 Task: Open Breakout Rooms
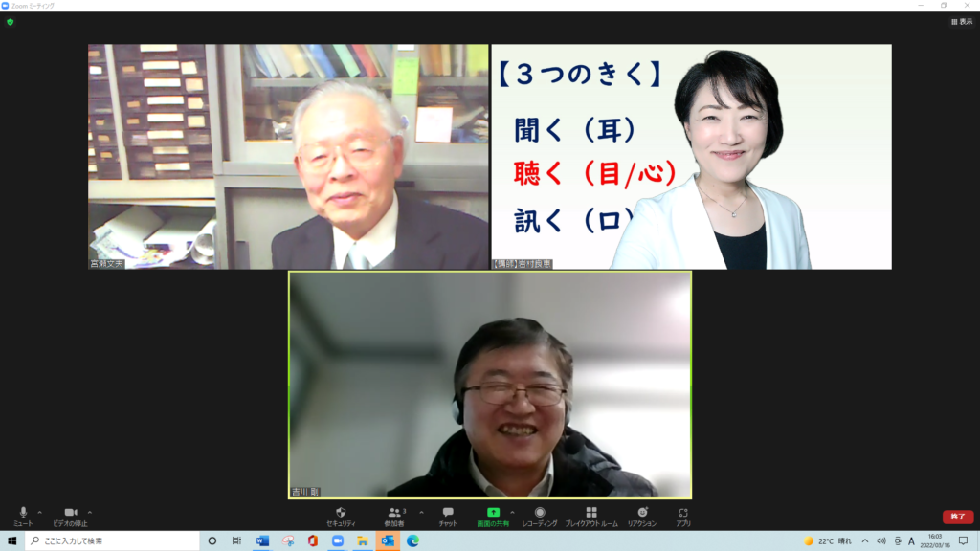coord(591,514)
